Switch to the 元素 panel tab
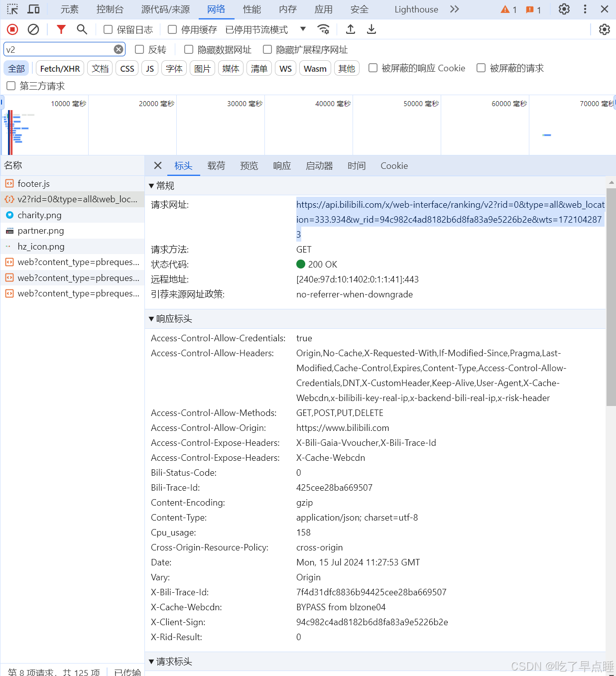The width and height of the screenshot is (616, 676). click(x=70, y=9)
